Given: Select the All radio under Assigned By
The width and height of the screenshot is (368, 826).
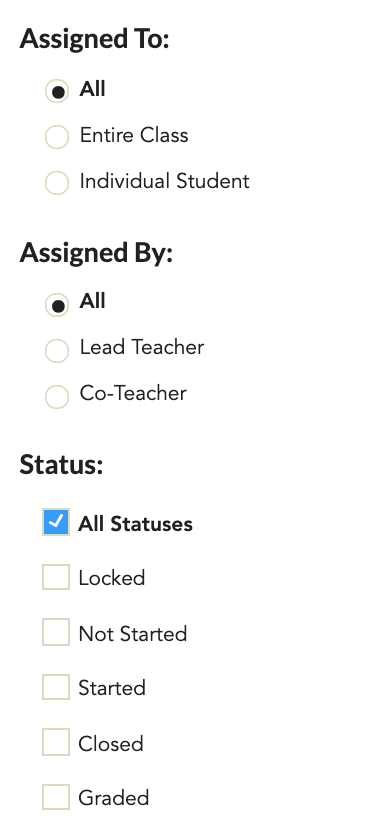Looking at the screenshot, I should (x=57, y=305).
